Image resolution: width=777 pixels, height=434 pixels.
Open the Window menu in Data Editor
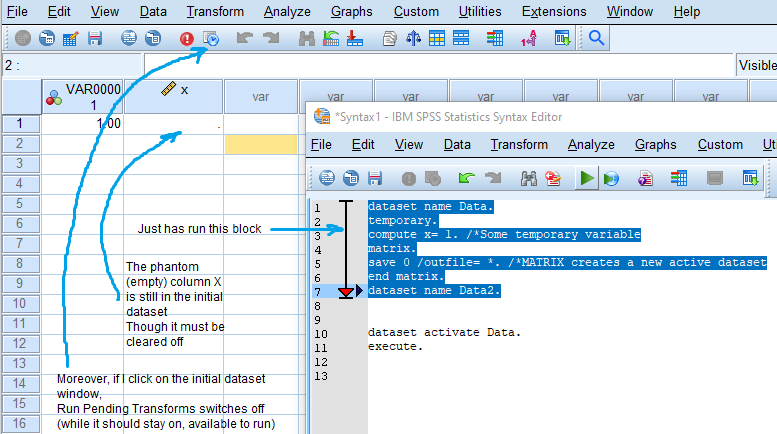click(x=630, y=11)
